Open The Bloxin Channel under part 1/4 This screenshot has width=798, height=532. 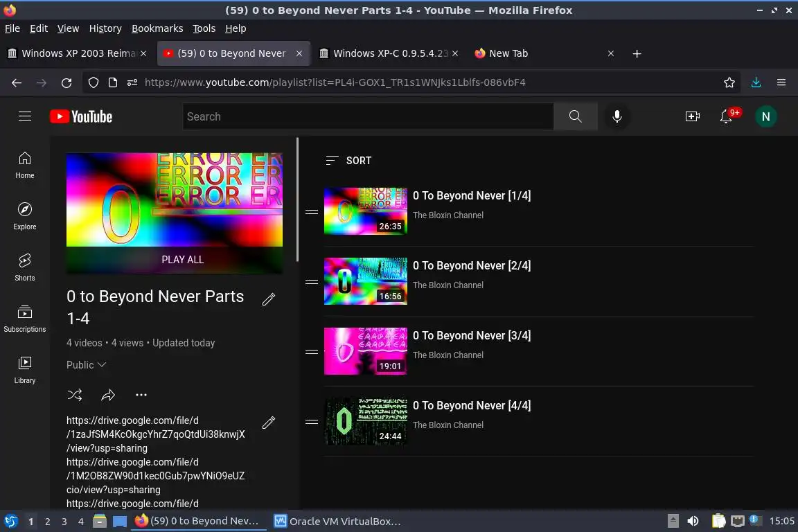point(448,215)
